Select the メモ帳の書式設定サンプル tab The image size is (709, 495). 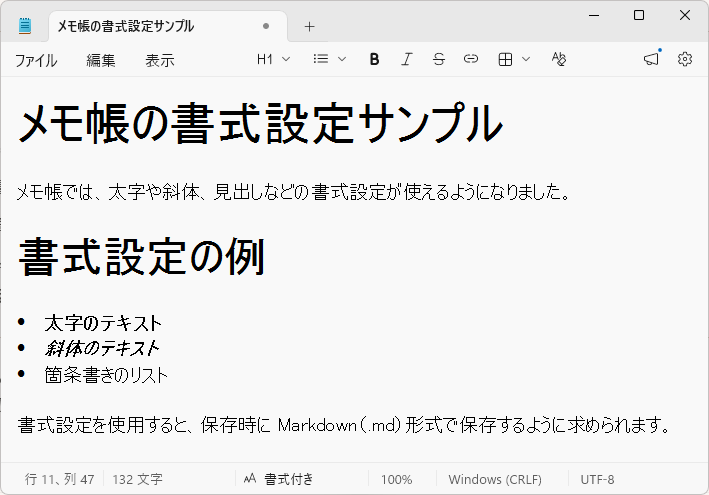point(168,26)
